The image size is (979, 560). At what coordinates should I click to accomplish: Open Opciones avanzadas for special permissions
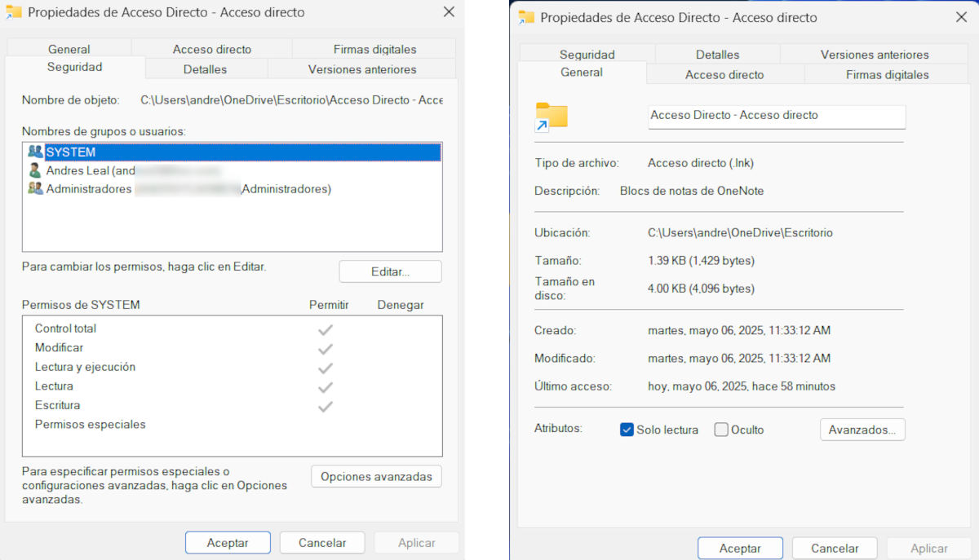(376, 476)
